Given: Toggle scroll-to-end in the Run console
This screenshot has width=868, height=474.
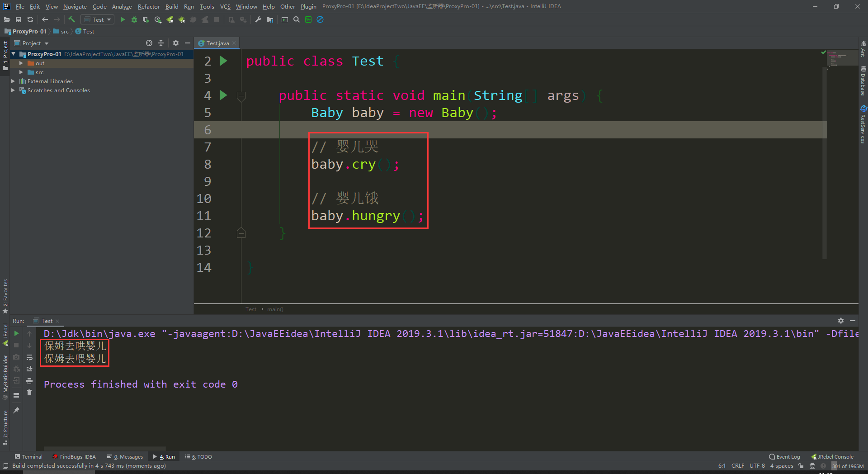Looking at the screenshot, I should coord(29,369).
